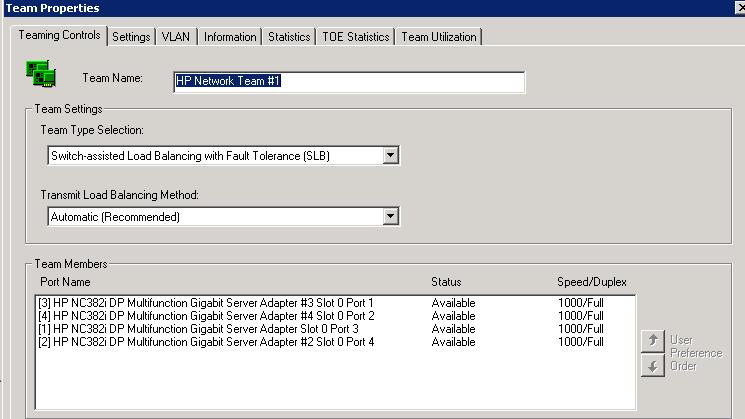View the Statistics tab

(289, 37)
